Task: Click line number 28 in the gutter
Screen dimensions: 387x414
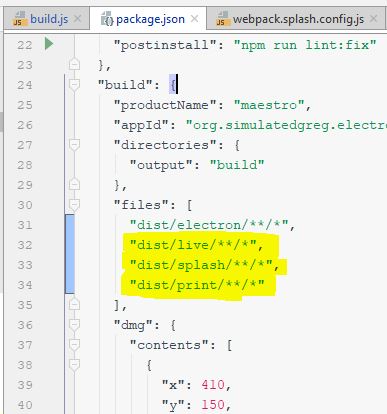Action: coord(25,165)
